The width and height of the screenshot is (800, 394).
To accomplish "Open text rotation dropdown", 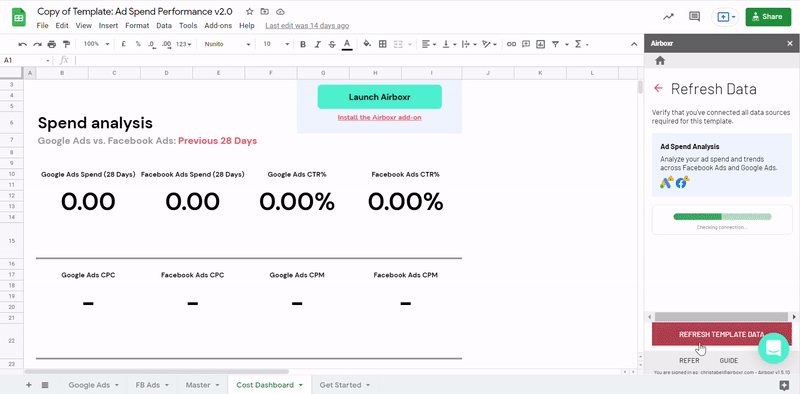I will [x=489, y=44].
